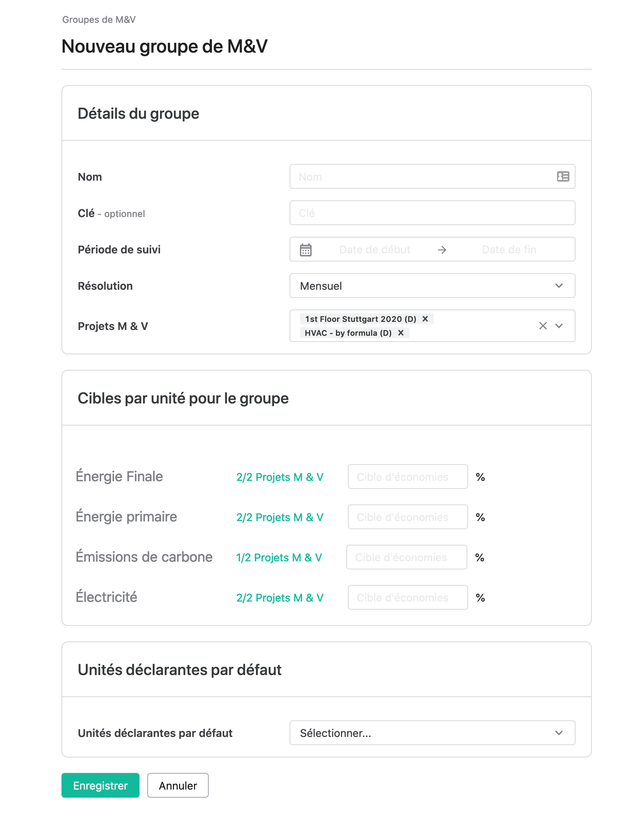The image size is (644, 824).
Task: Click the HVAC - by formula (D) tag label
Action: pyautogui.click(x=348, y=333)
